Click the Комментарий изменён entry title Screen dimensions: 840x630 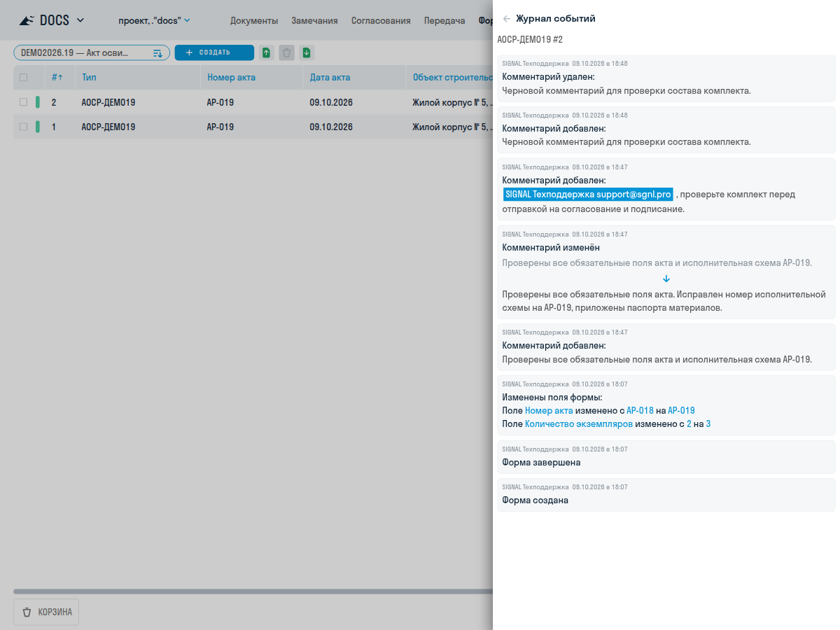pyautogui.click(x=551, y=248)
